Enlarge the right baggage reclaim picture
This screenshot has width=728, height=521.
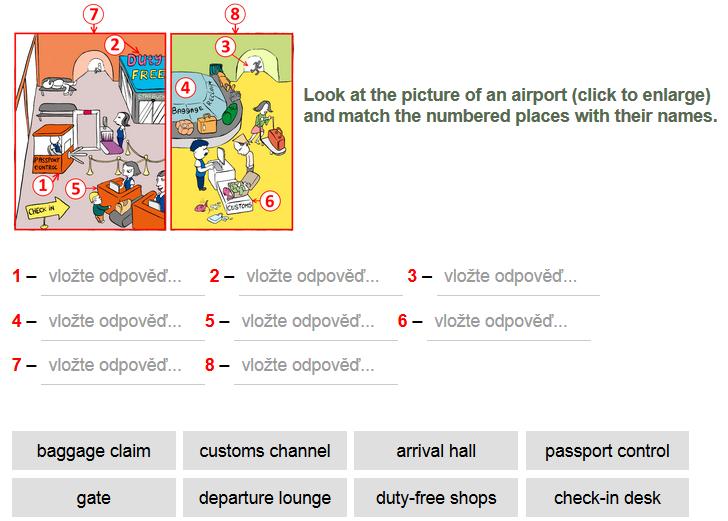tap(232, 131)
